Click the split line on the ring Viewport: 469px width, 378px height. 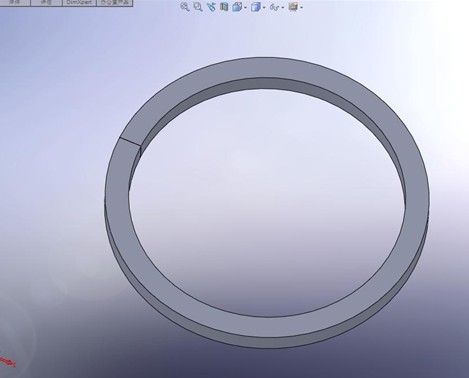click(x=130, y=141)
